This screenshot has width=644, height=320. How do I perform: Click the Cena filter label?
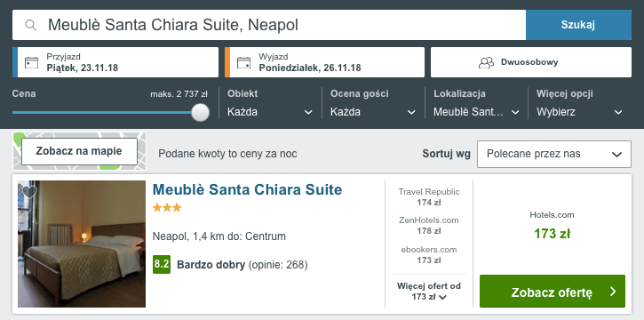click(24, 93)
